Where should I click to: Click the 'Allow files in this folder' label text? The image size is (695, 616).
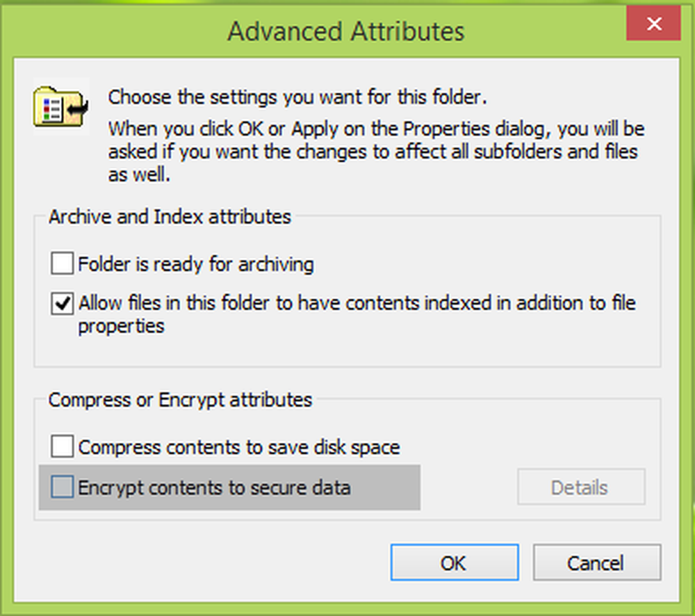(x=357, y=303)
